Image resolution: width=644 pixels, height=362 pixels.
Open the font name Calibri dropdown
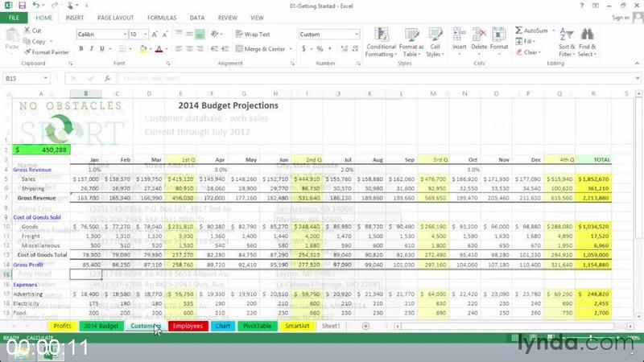[125, 35]
